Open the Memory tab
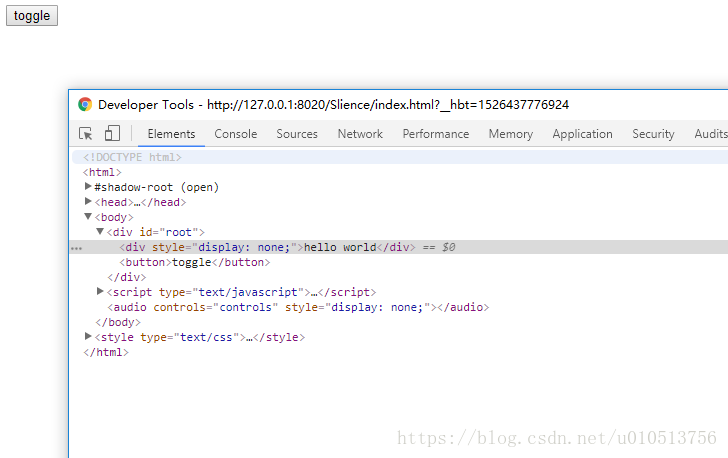This screenshot has height=458, width=728. [511, 134]
